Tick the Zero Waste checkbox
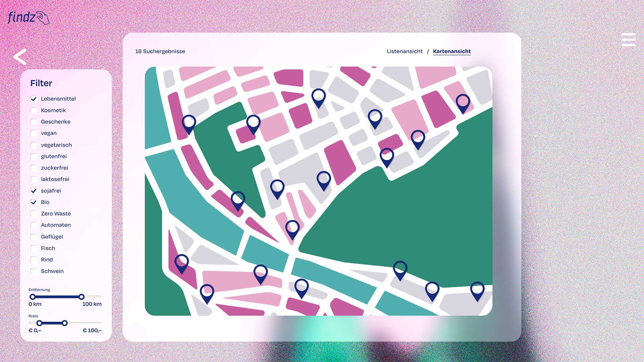Image resolution: width=644 pixels, height=362 pixels. [x=34, y=214]
